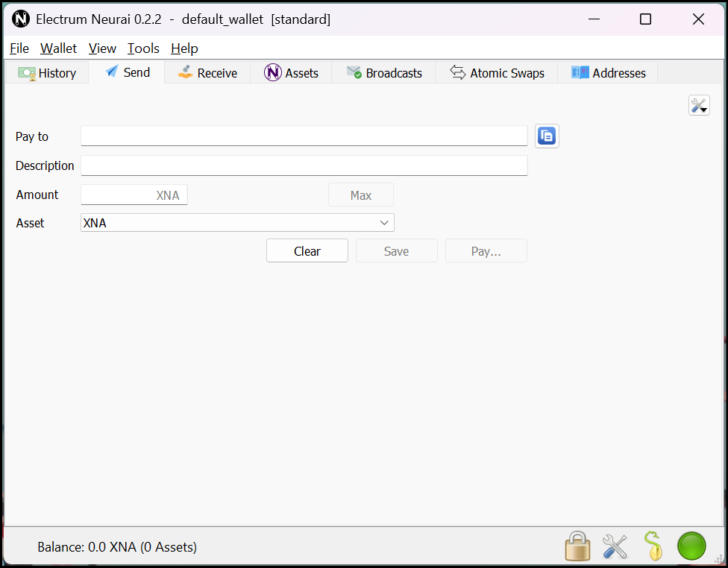728x568 pixels.
Task: Click Max to use full balance
Action: pos(361,195)
